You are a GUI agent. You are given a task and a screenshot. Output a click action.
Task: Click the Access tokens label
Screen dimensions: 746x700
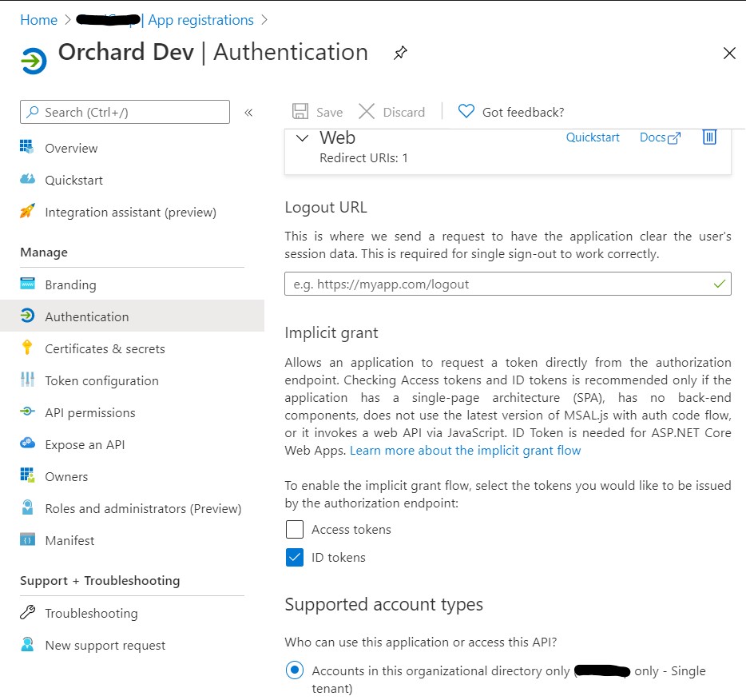(x=351, y=529)
